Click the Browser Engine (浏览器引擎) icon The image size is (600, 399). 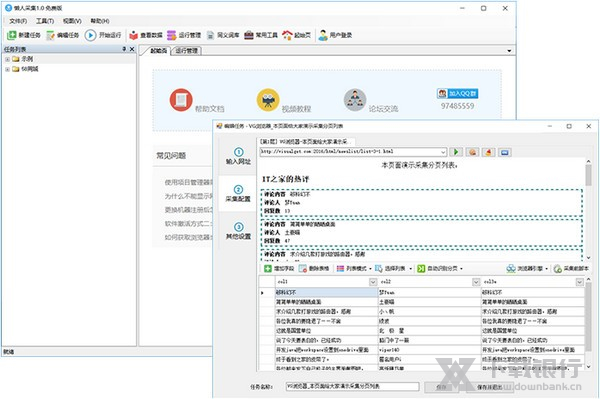click(x=511, y=269)
